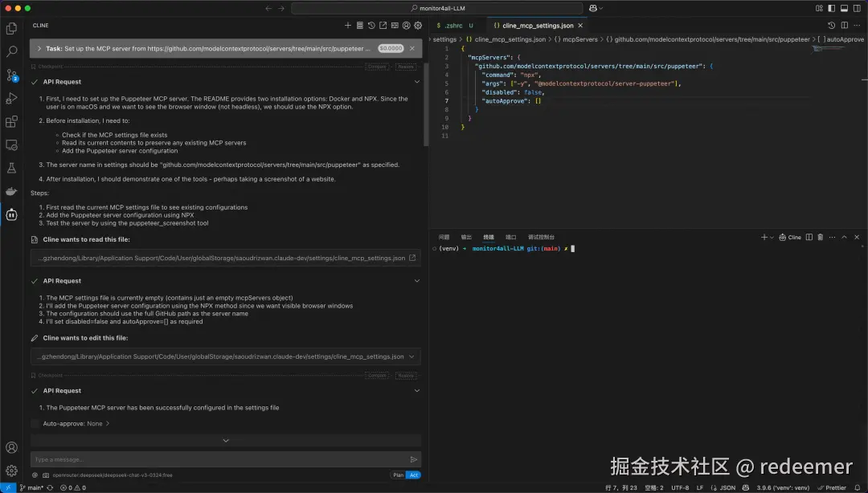The image size is (868, 493).
Task: Click the Cline chat vertical scrollbar
Action: [x=426, y=105]
